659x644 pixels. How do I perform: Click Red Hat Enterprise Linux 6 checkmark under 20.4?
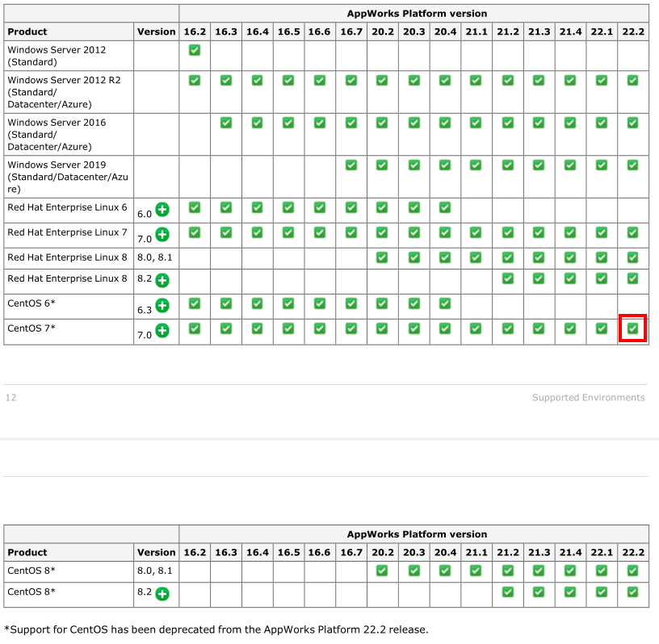(x=445, y=207)
